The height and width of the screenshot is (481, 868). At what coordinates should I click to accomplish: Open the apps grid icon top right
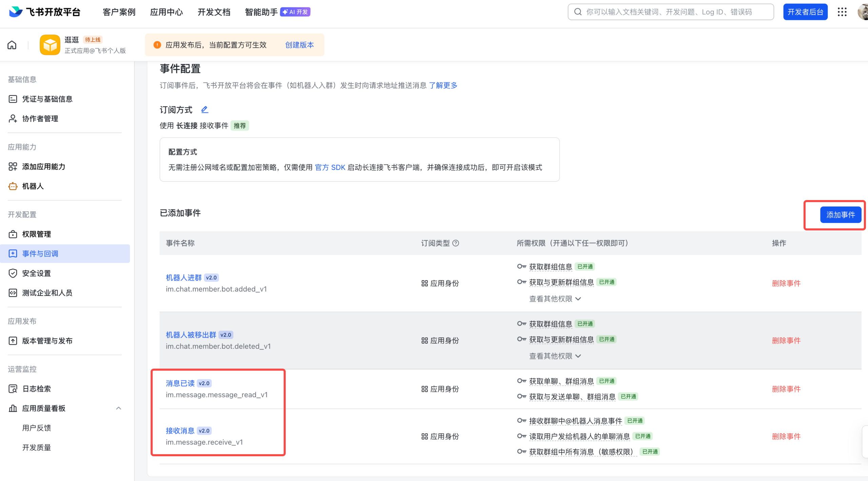842,12
